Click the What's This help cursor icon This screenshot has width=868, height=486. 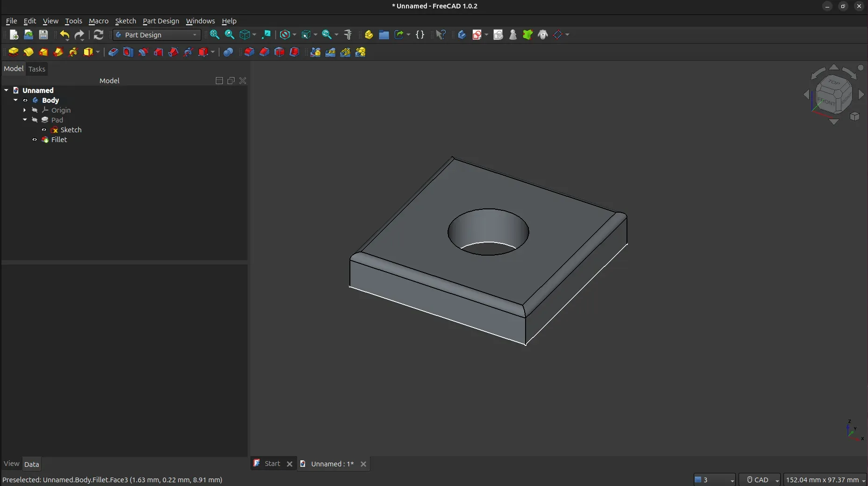pos(441,35)
